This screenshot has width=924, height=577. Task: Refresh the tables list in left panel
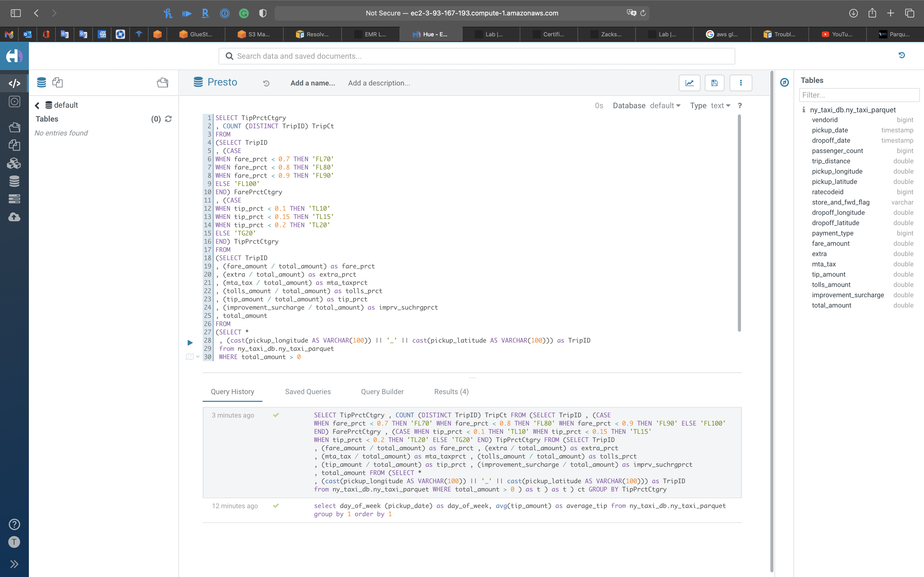point(168,119)
